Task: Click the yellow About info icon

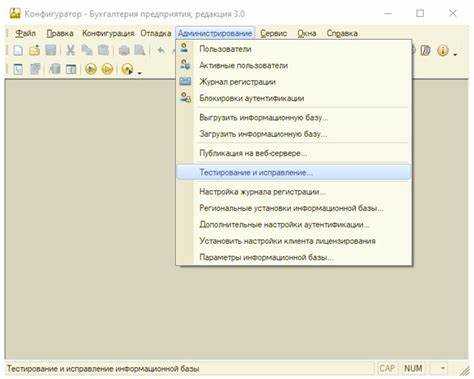Action: 443,51
